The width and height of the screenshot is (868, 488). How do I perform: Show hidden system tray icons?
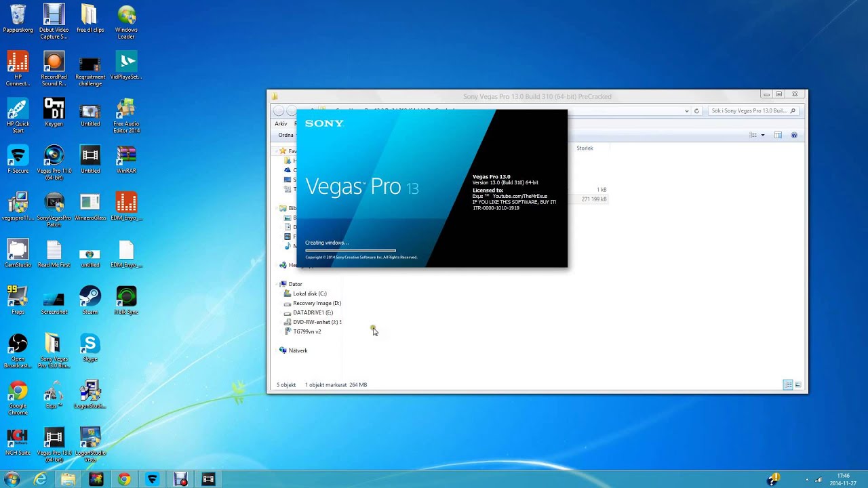(x=806, y=479)
